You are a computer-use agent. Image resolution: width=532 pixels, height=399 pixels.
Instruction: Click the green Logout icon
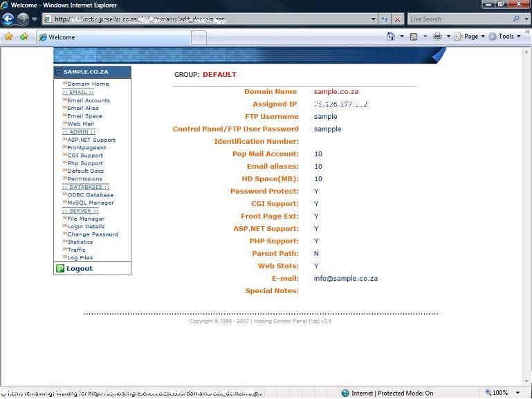pos(60,268)
